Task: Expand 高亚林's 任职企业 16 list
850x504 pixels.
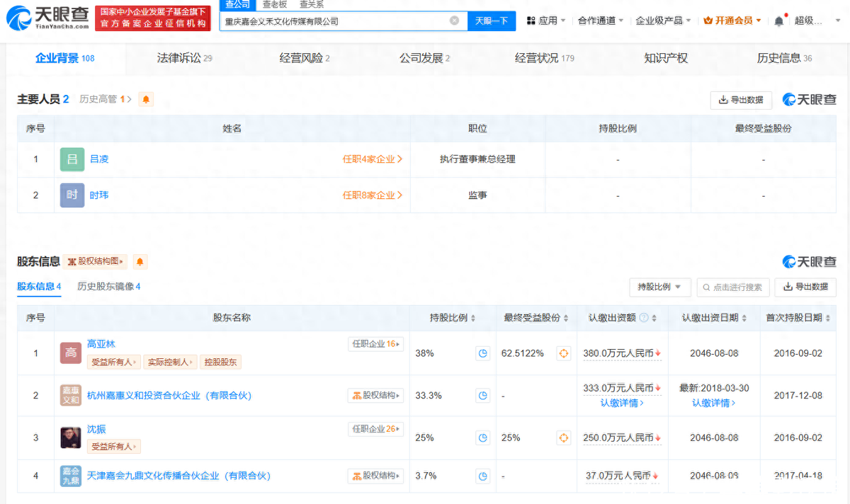Action: tap(375, 344)
